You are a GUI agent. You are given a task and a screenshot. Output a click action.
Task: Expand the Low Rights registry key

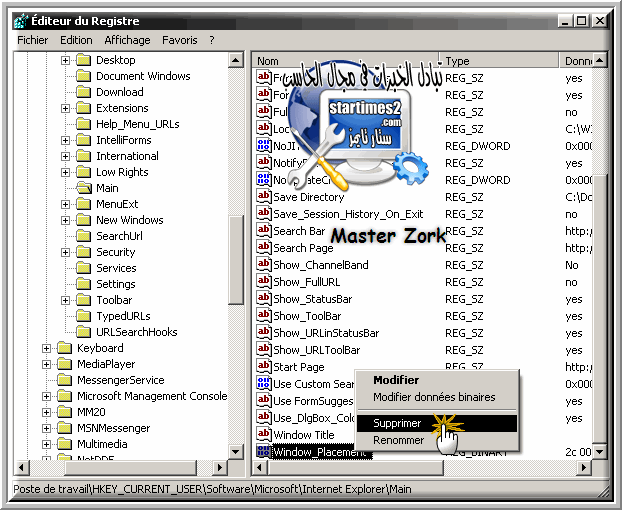[x=65, y=172]
